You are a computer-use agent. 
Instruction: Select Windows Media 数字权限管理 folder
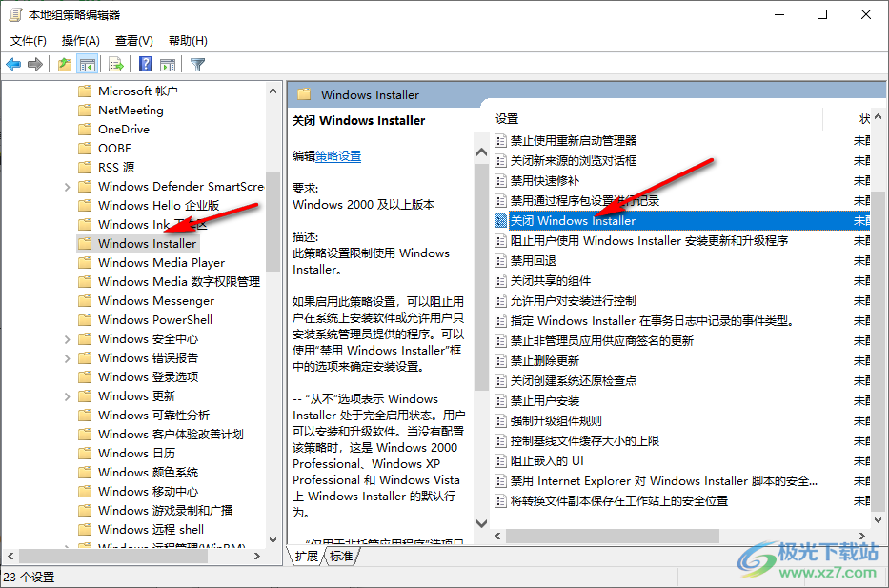[178, 281]
